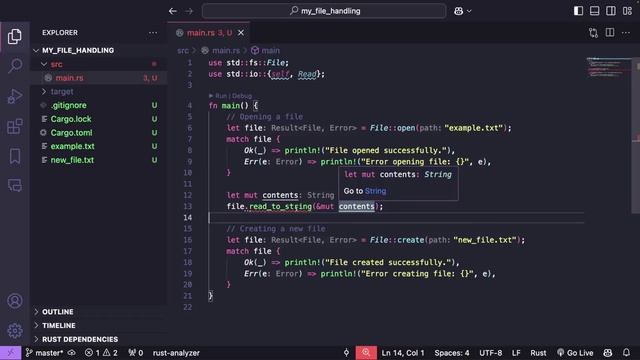Click the Ln 14, Col 1 indicator
The width and height of the screenshot is (640, 360).
tap(402, 353)
